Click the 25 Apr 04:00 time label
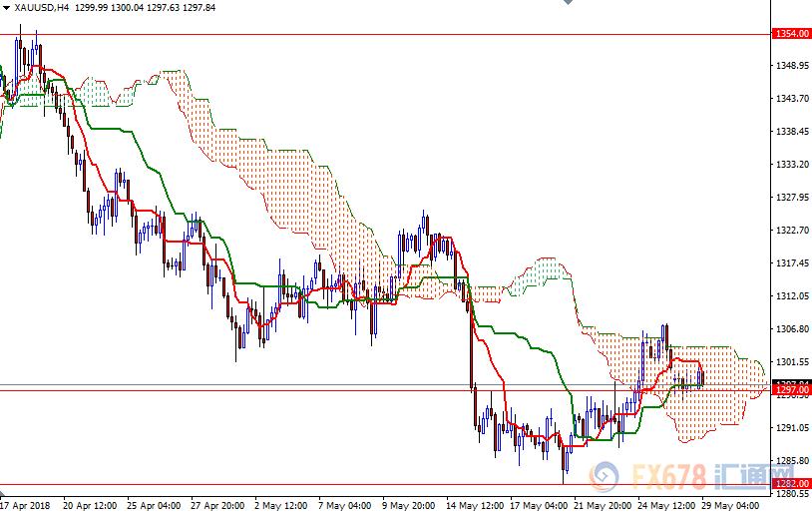 (153, 505)
